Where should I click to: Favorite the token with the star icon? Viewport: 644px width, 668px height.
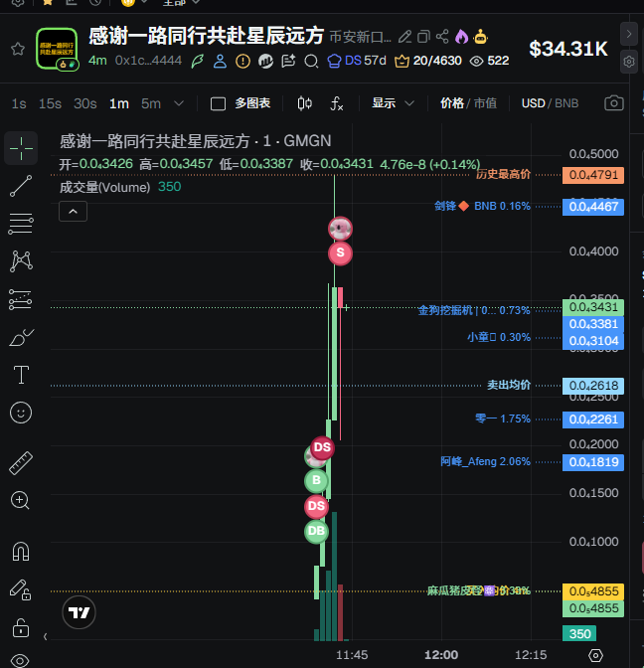point(18,49)
